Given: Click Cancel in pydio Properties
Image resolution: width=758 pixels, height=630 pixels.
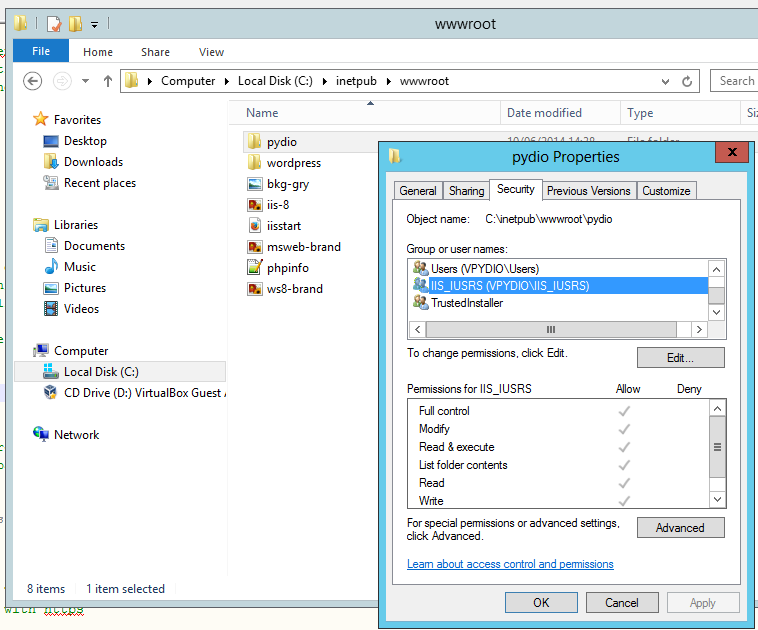Looking at the screenshot, I should [622, 602].
